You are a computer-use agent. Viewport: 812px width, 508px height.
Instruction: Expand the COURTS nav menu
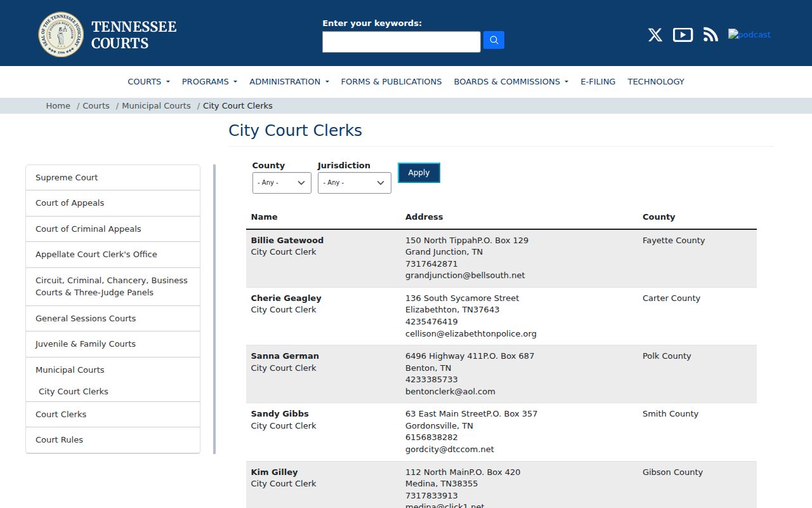(148, 81)
